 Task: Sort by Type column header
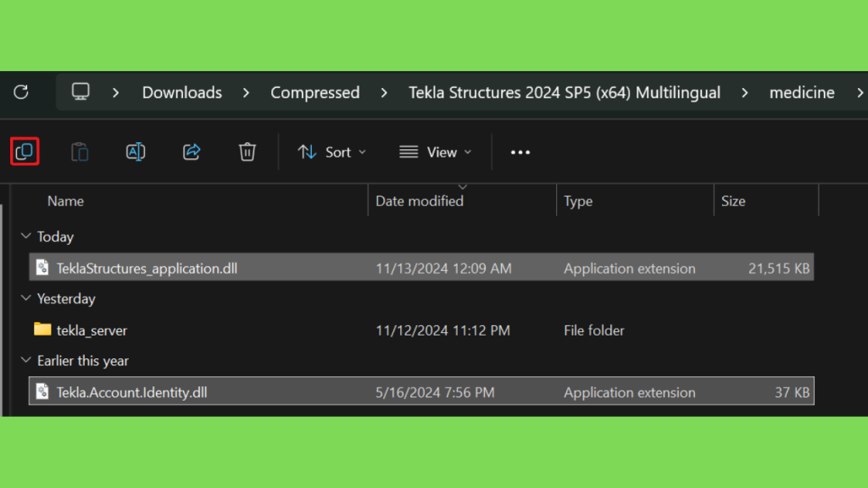578,201
